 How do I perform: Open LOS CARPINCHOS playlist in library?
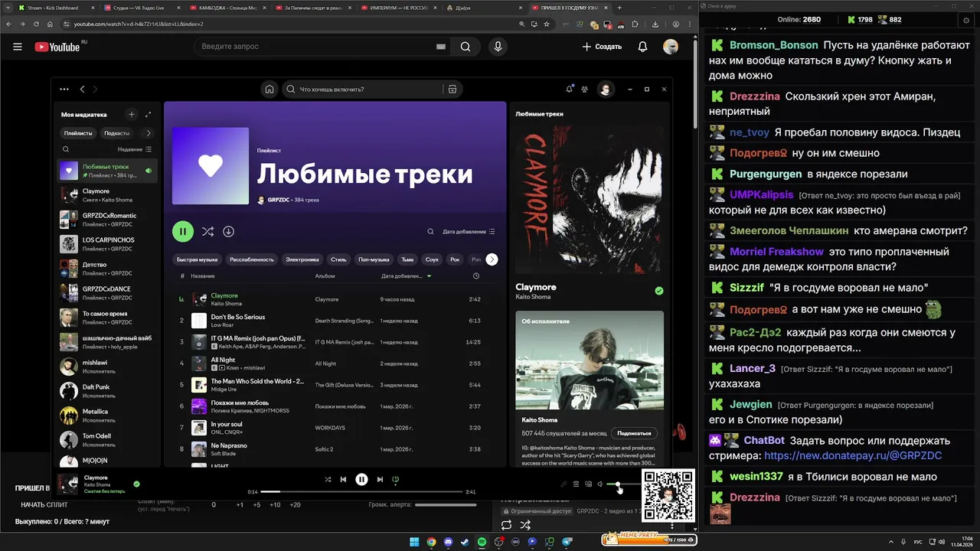[x=107, y=243]
